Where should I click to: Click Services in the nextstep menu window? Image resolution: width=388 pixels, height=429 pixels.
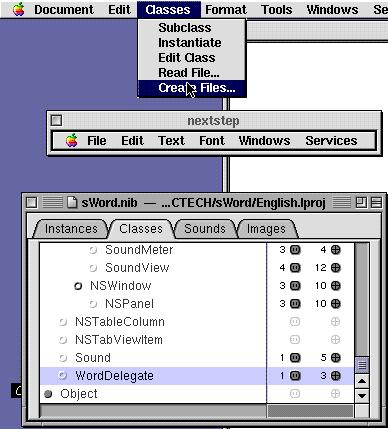pos(331,141)
